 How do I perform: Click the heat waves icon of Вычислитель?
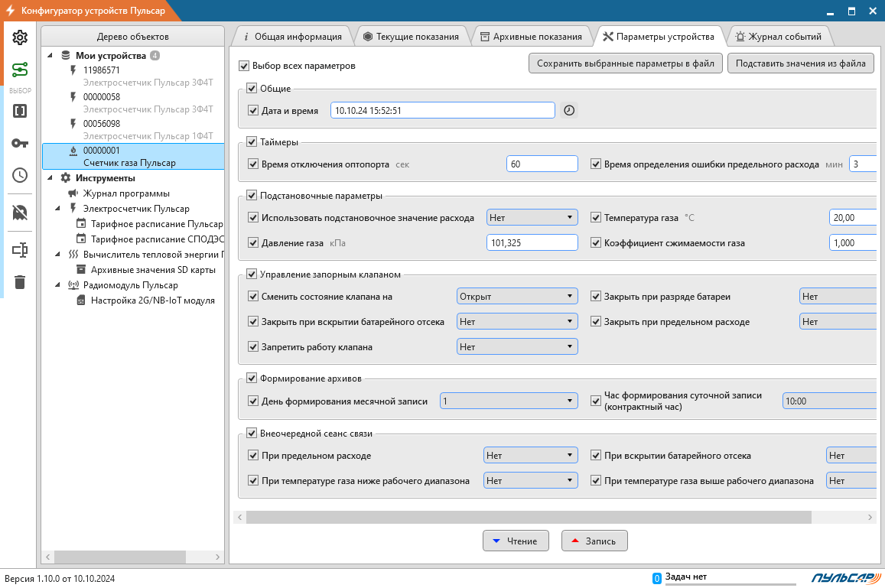coord(73,254)
